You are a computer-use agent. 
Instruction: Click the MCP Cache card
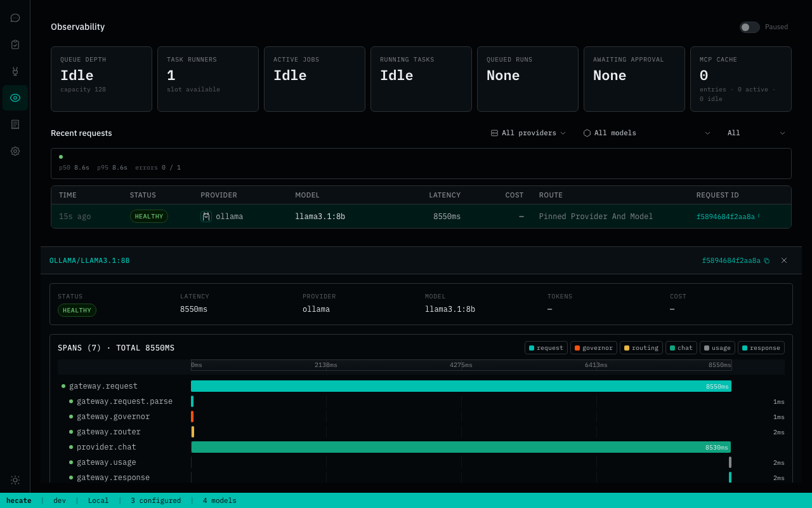741,79
